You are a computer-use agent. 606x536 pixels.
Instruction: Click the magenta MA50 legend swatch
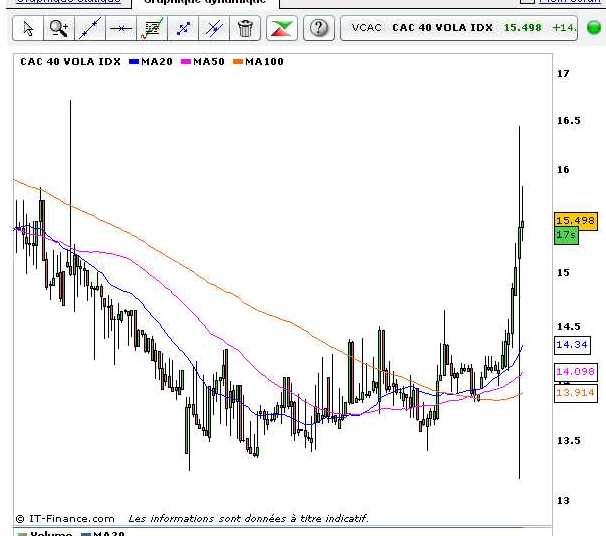(x=186, y=62)
